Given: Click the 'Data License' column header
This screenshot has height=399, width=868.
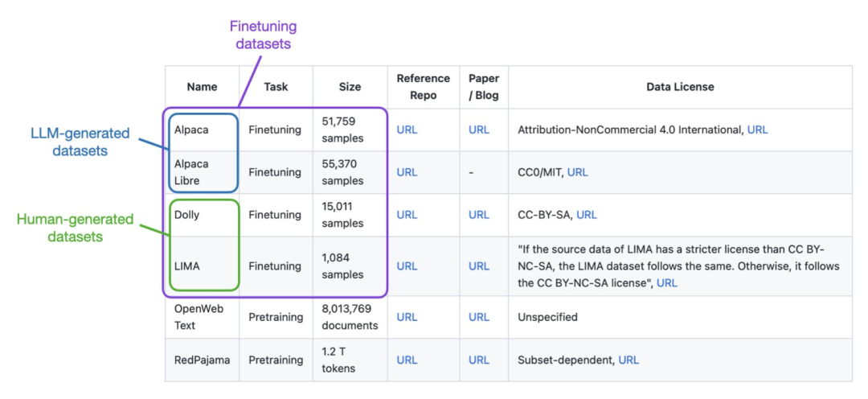Looking at the screenshot, I should tap(681, 87).
